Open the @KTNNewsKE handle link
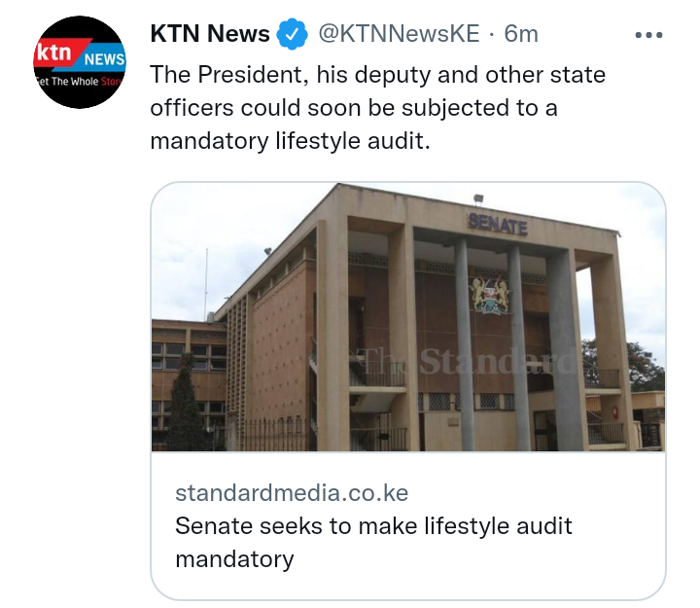The image size is (700, 608). tap(400, 34)
